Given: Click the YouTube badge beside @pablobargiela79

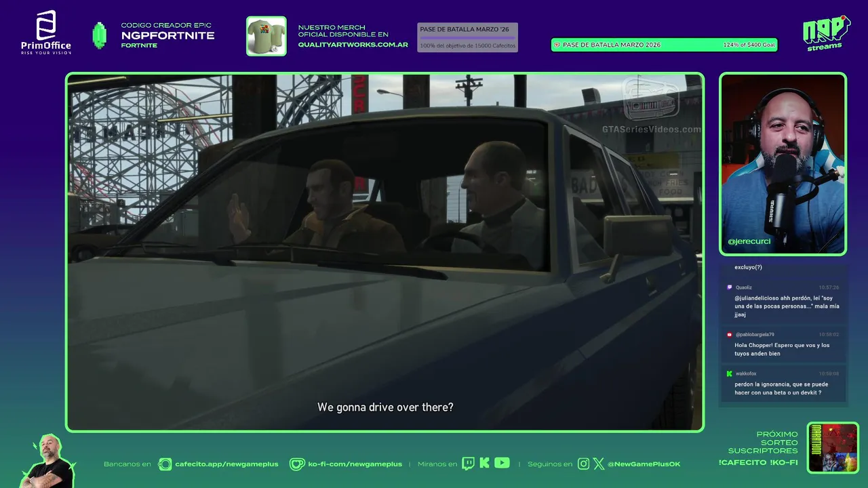Looking at the screenshot, I should [x=730, y=334].
